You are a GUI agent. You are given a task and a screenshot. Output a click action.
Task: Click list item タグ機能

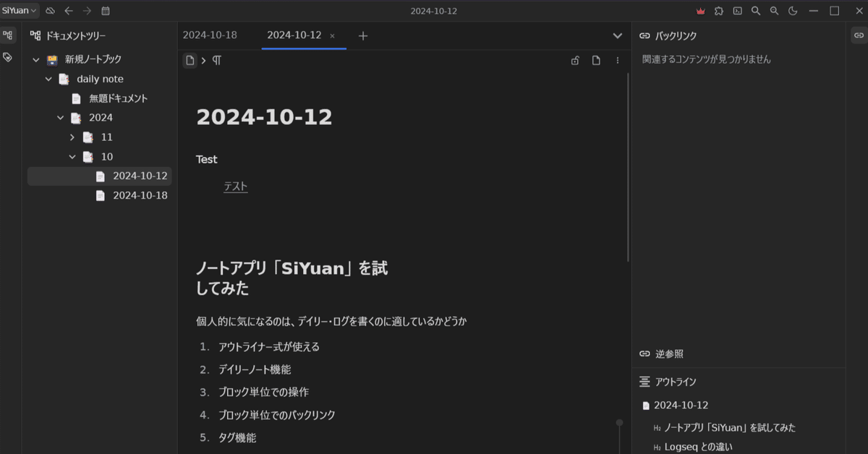(x=237, y=437)
